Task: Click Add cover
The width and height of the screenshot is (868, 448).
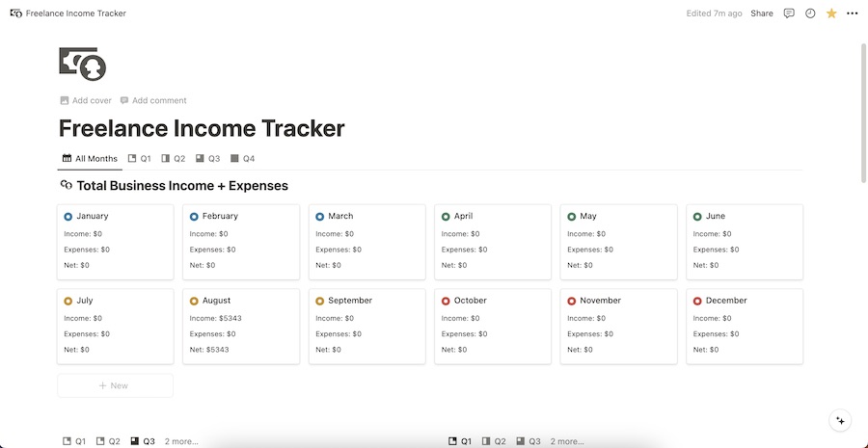Action: (x=86, y=100)
